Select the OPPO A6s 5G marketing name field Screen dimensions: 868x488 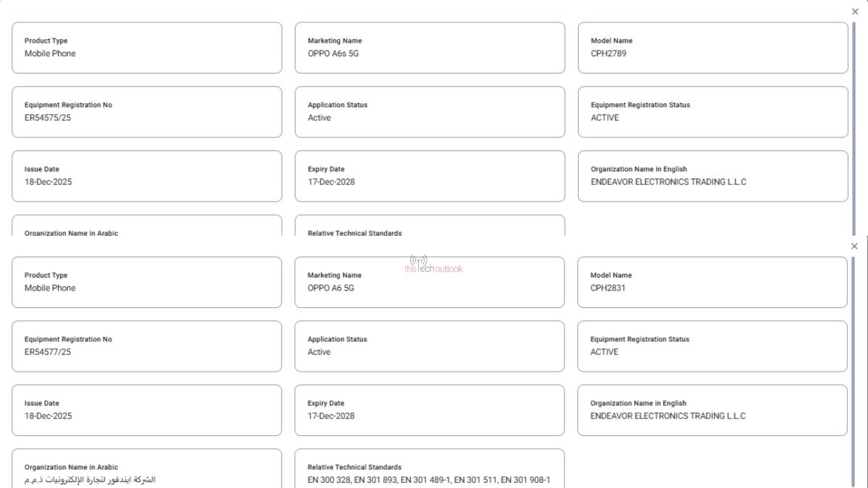430,48
